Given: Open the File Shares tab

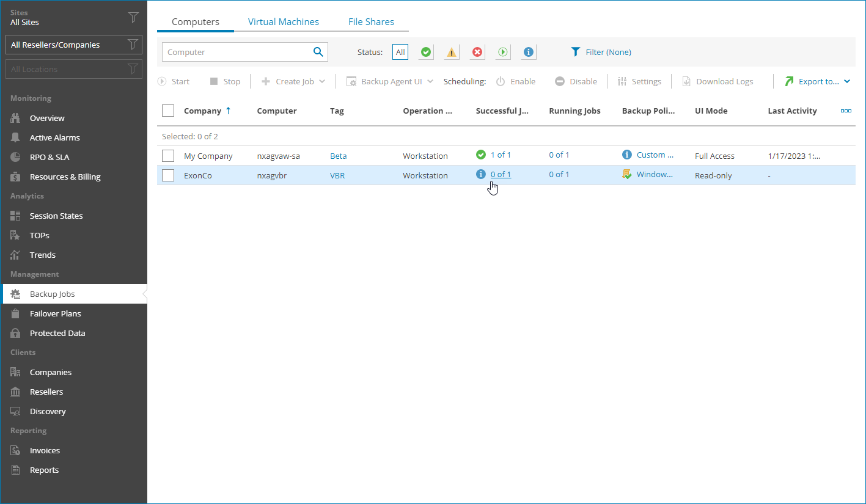Looking at the screenshot, I should (371, 21).
